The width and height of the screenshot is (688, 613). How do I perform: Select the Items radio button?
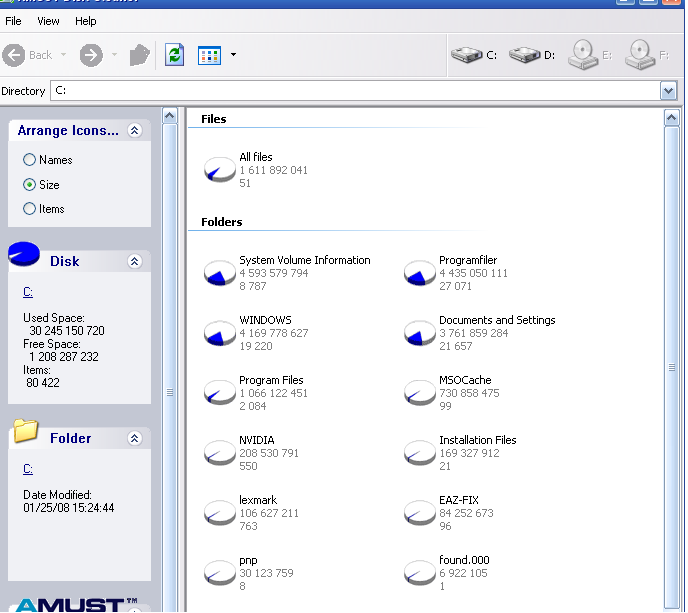click(30, 209)
